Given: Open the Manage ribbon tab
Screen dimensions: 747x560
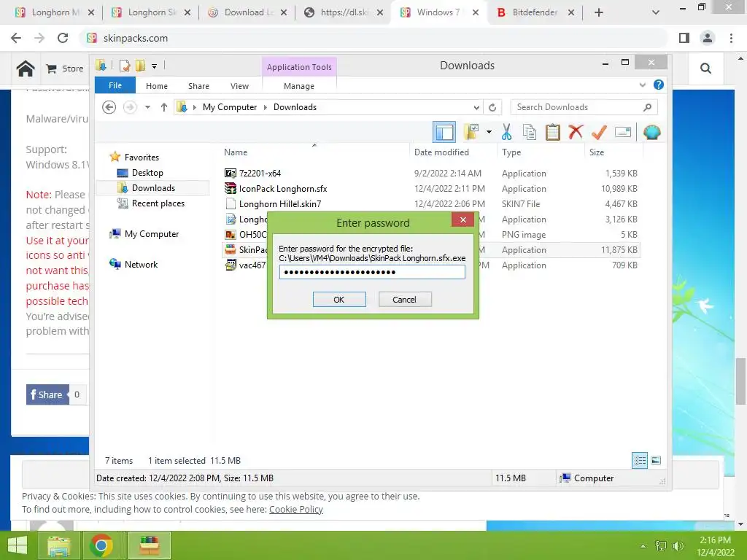Looking at the screenshot, I should pos(298,86).
